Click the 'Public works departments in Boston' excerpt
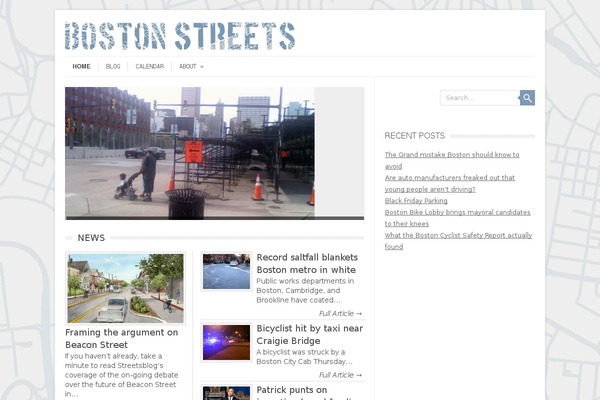The width and height of the screenshot is (600, 400). click(x=305, y=291)
